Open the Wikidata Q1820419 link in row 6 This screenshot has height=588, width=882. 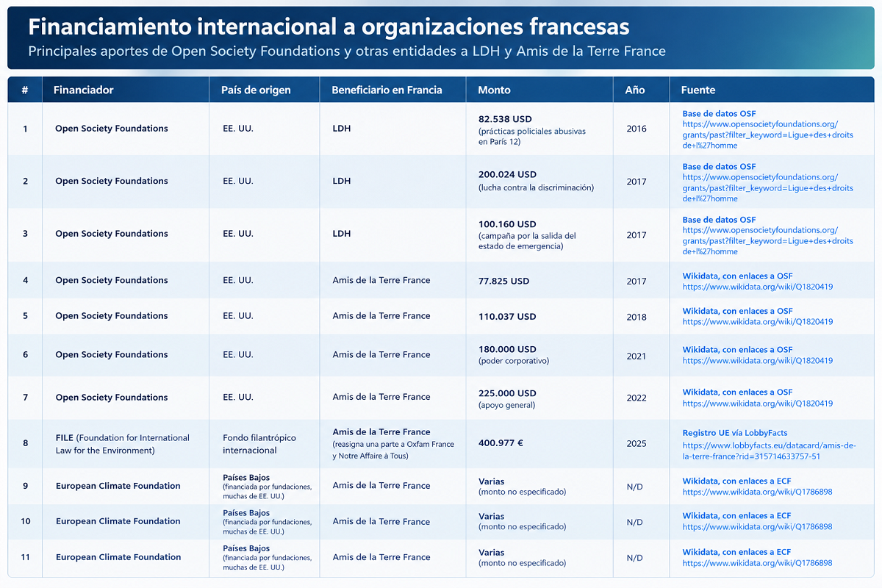tap(757, 361)
